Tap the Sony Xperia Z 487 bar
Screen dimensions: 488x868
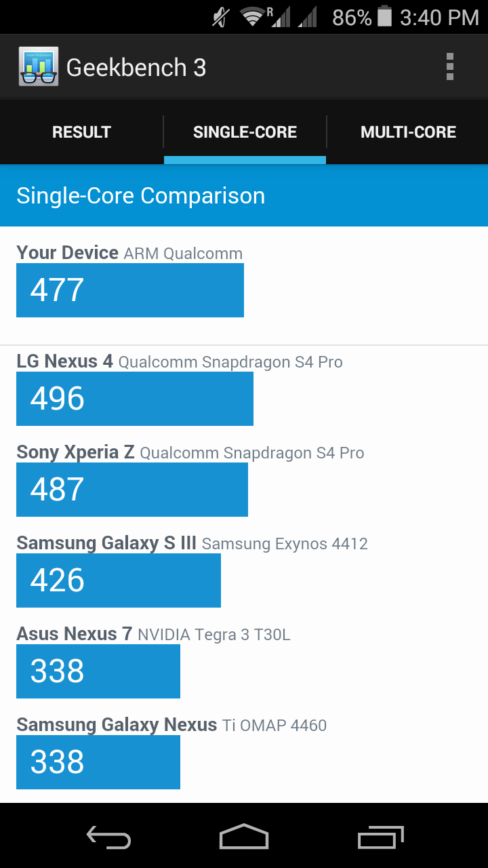[132, 490]
